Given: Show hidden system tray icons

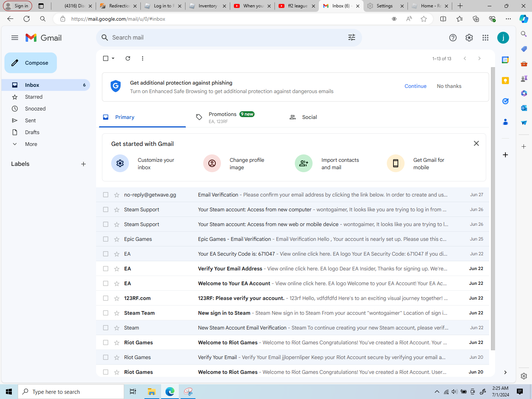Looking at the screenshot, I should [437, 392].
